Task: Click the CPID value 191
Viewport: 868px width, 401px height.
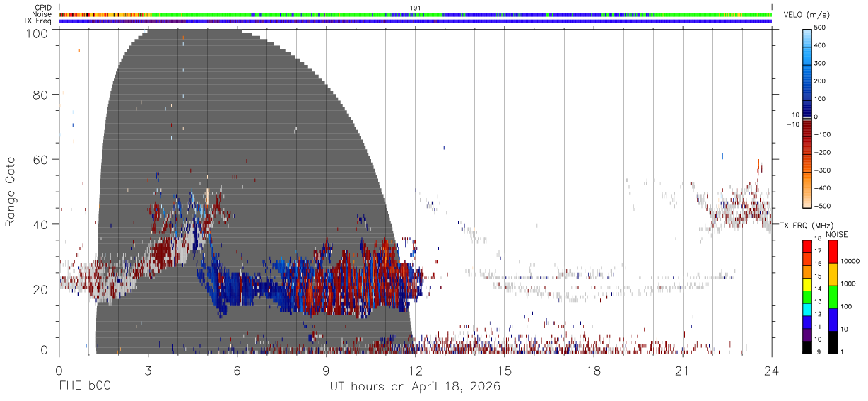Action: pyautogui.click(x=416, y=8)
